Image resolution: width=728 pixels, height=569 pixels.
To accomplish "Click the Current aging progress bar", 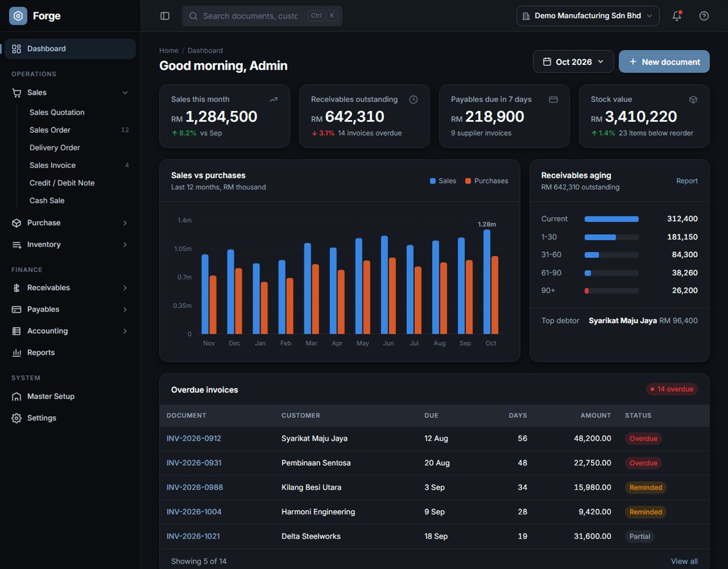I will point(612,219).
